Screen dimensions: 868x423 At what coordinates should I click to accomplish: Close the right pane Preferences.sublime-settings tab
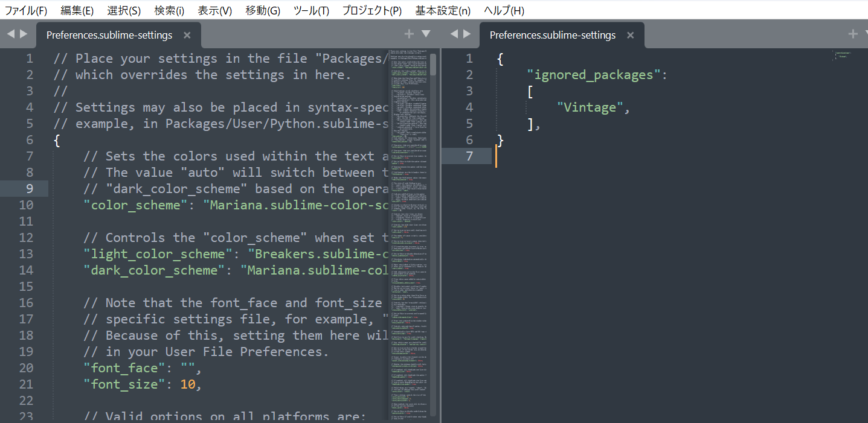[x=630, y=34]
